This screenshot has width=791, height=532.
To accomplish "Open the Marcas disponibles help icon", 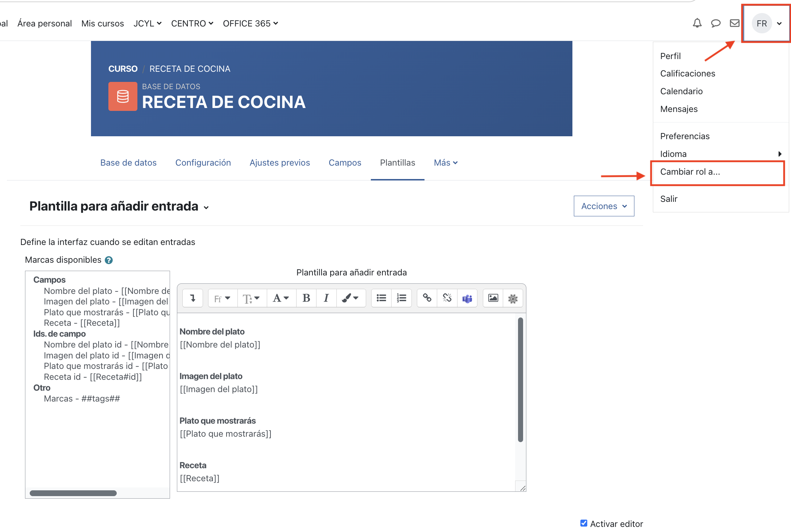I will pyautogui.click(x=109, y=260).
